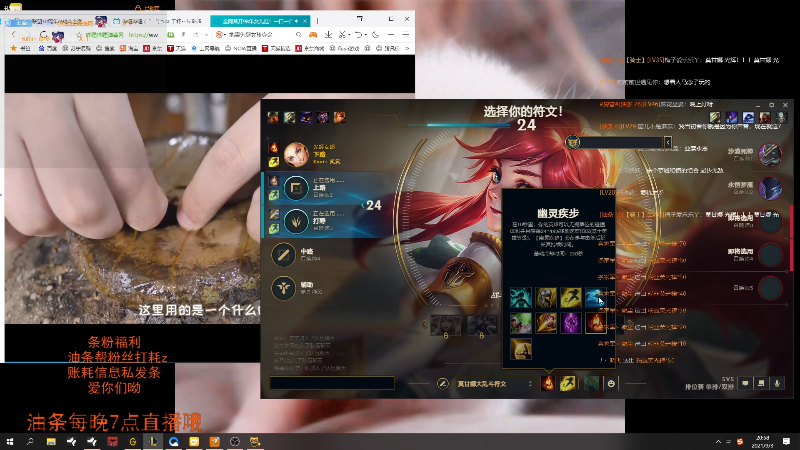This screenshot has height=450, width=800.
Task: Open Windows taskbar search
Action: (x=30, y=442)
